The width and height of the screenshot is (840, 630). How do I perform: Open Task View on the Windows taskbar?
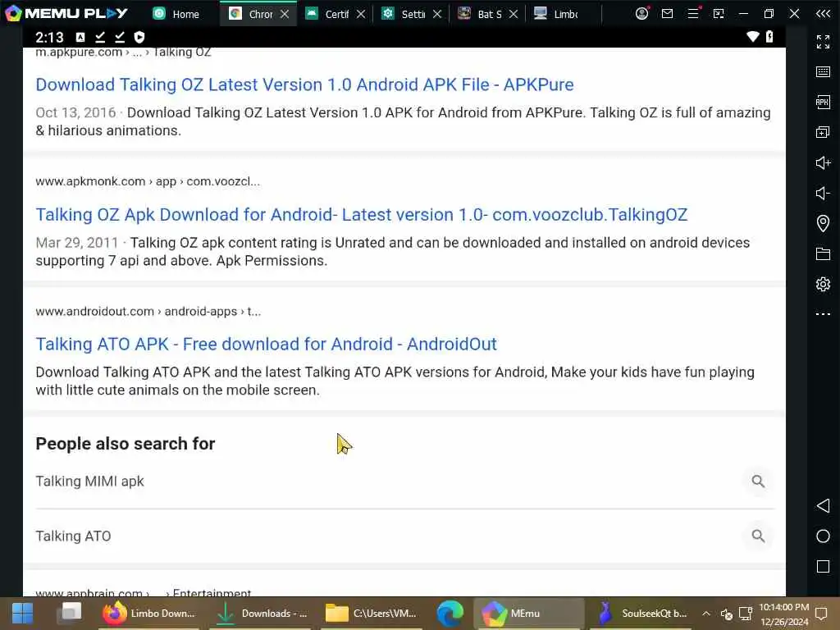(71, 612)
